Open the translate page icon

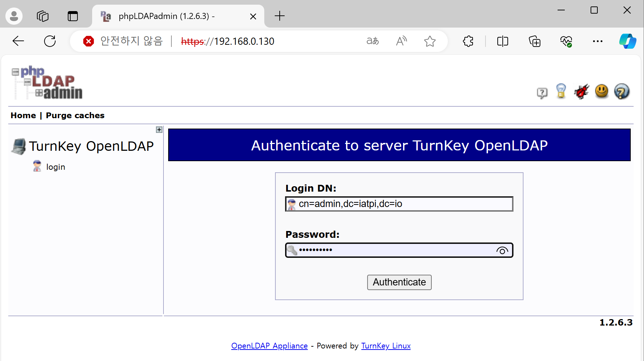tap(373, 41)
